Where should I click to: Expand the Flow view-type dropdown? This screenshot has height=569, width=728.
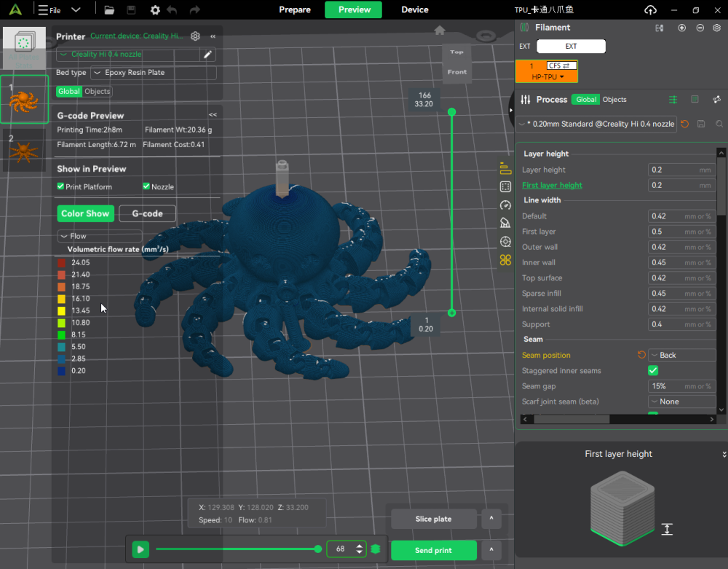click(x=99, y=236)
